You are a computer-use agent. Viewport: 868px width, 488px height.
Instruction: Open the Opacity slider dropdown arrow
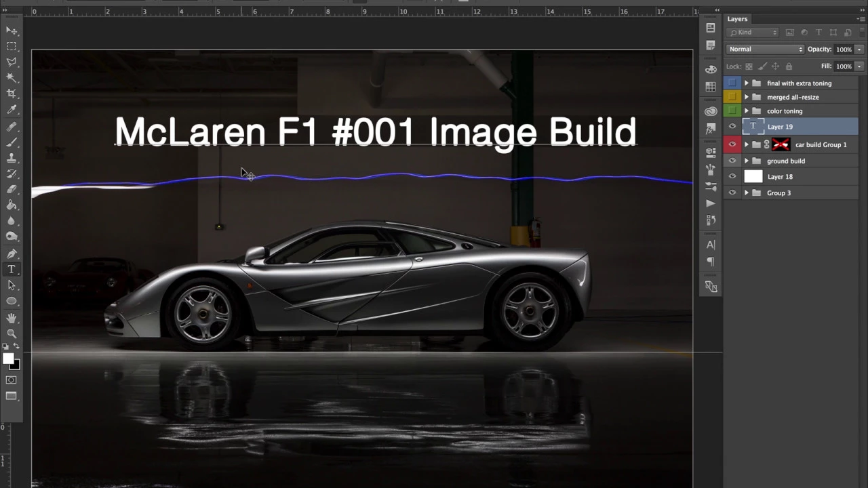coord(859,49)
